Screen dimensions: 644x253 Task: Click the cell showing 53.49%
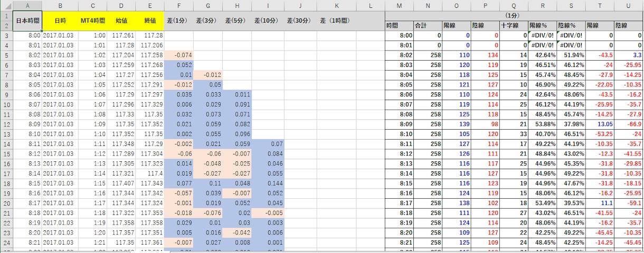pos(542,203)
